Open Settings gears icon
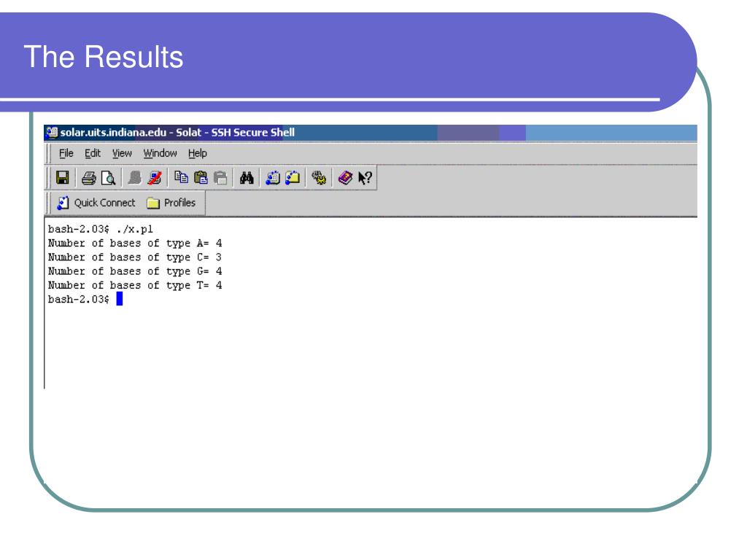 pos(319,178)
